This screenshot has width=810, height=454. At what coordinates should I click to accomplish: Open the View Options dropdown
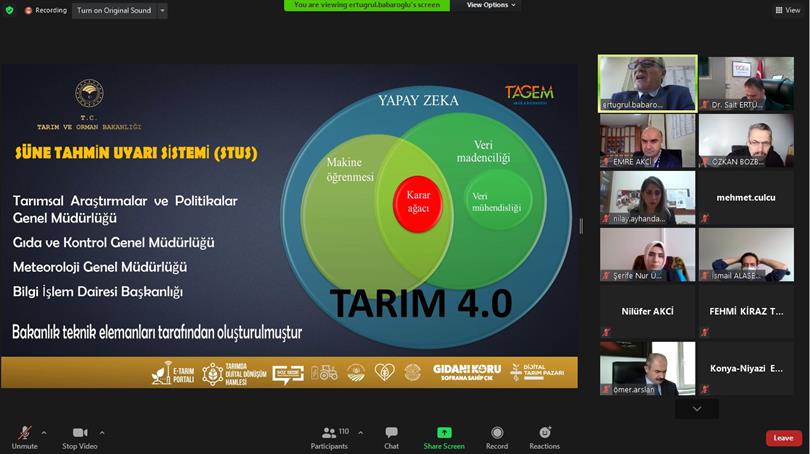[491, 5]
